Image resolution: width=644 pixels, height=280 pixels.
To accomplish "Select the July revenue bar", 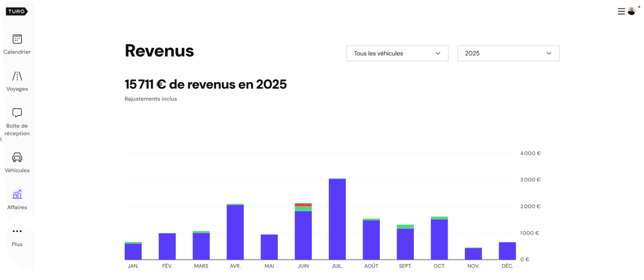I will click(337, 219).
